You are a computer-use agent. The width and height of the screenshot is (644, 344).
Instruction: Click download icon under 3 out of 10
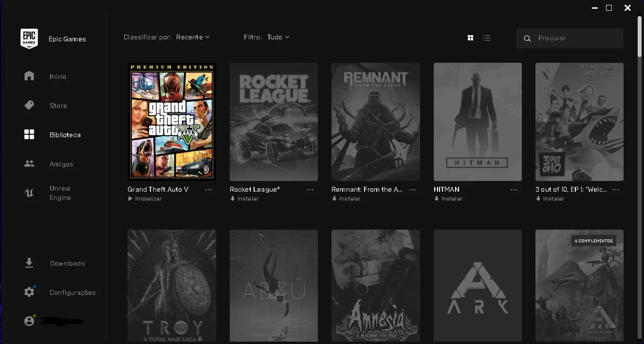pos(538,199)
